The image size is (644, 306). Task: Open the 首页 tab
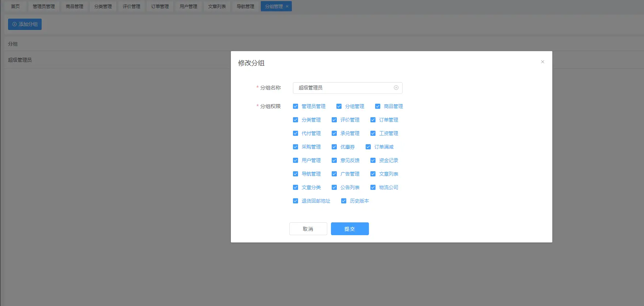point(15,6)
